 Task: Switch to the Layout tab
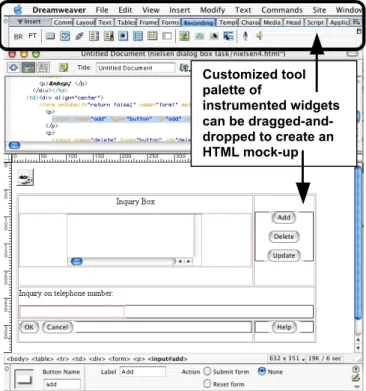tap(85, 23)
